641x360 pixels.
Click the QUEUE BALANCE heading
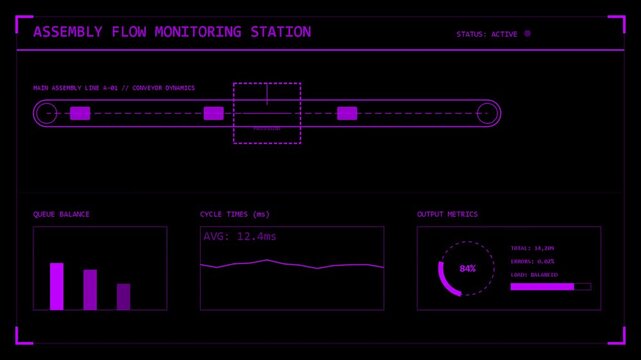(61, 214)
